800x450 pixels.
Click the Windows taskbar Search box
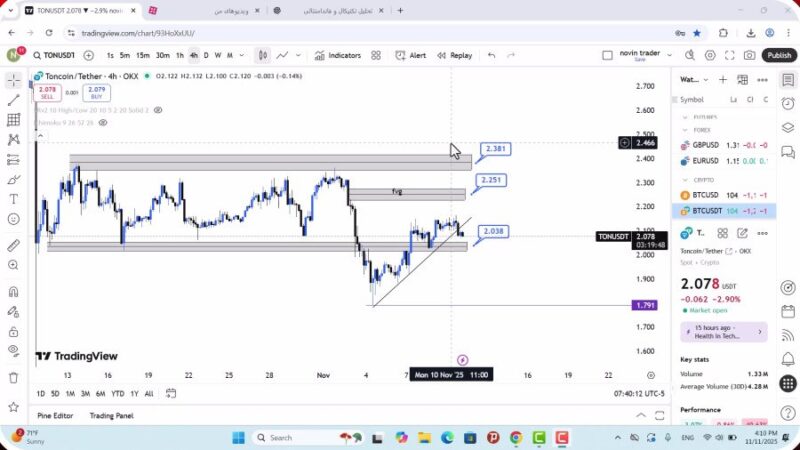click(x=290, y=437)
